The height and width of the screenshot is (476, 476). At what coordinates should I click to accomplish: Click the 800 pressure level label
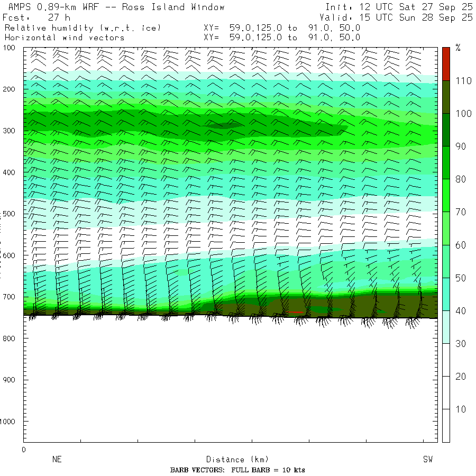pos(9,338)
